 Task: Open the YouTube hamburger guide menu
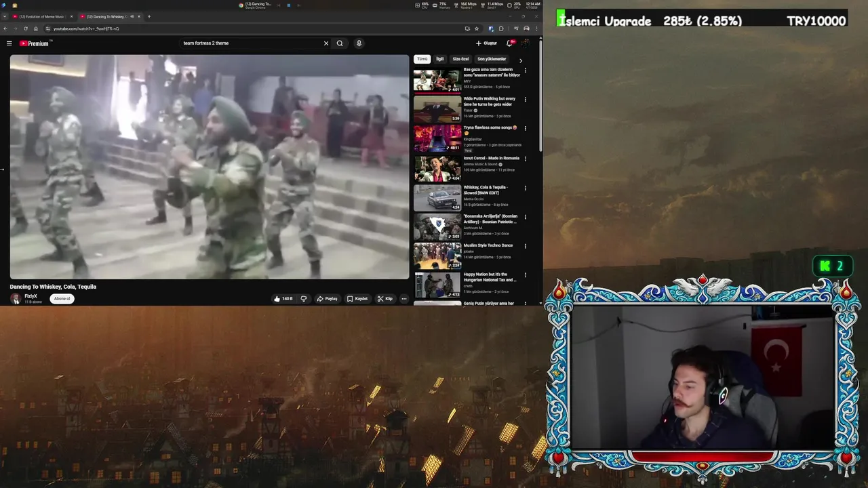click(9, 43)
